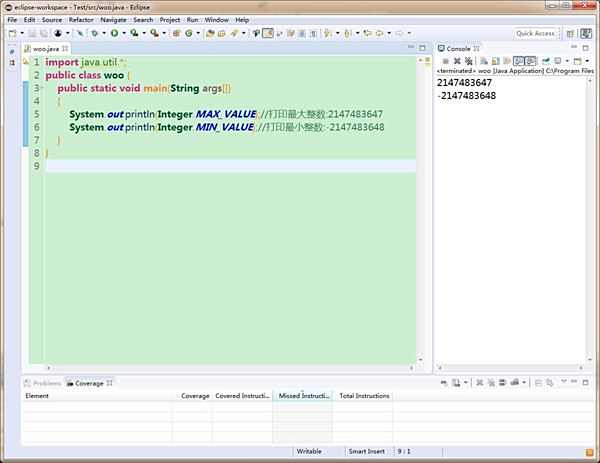Click the Missed Instructions column header
600x463 pixels.
tap(304, 396)
